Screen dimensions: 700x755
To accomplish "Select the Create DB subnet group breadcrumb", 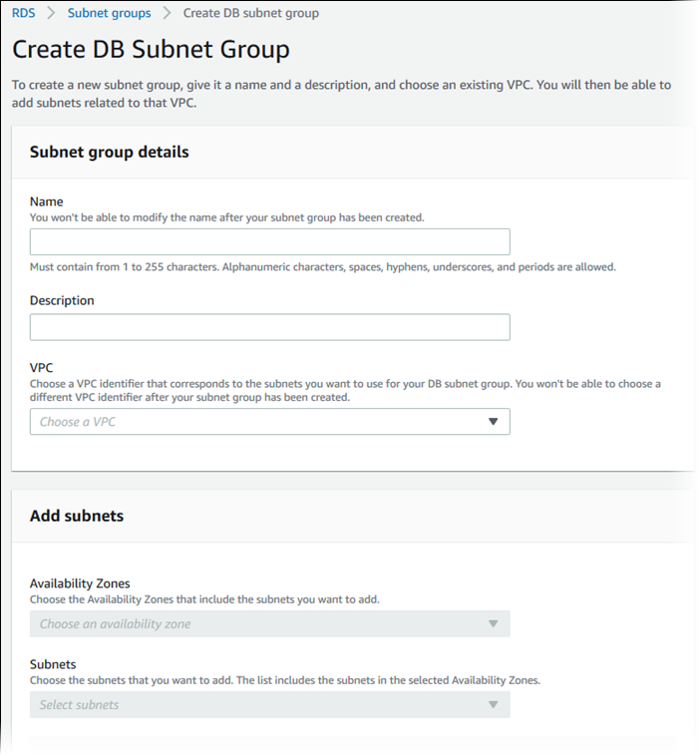I will (x=250, y=13).
